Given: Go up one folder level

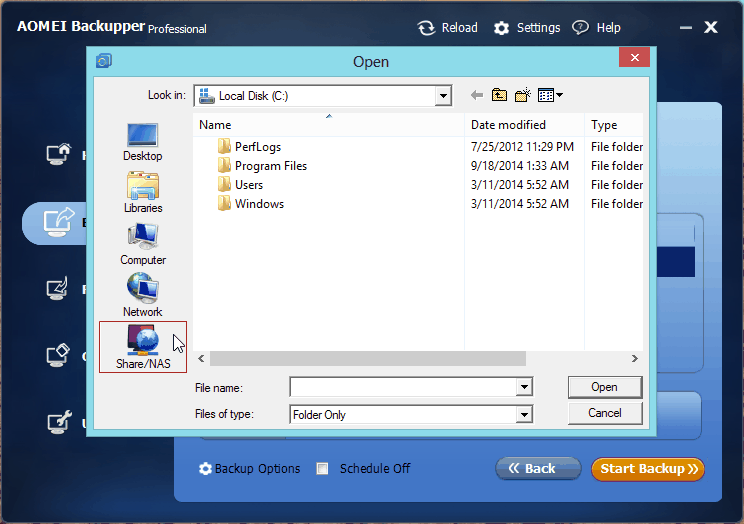Looking at the screenshot, I should point(499,95).
